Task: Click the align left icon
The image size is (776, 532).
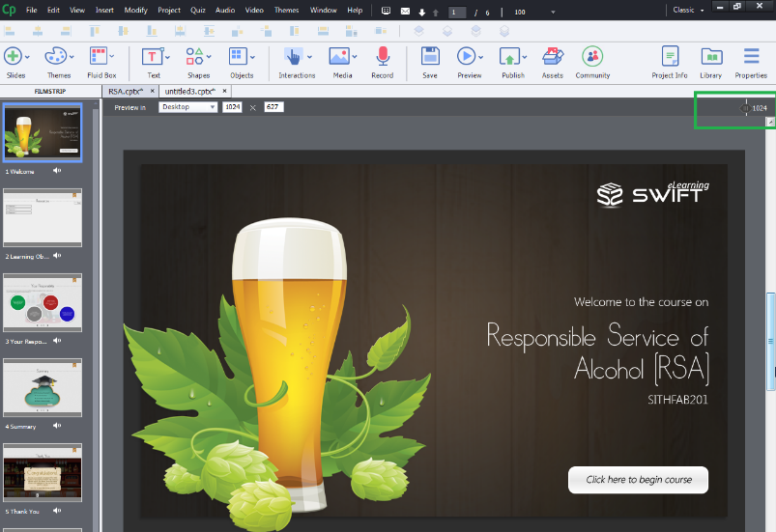Action: click(10, 32)
